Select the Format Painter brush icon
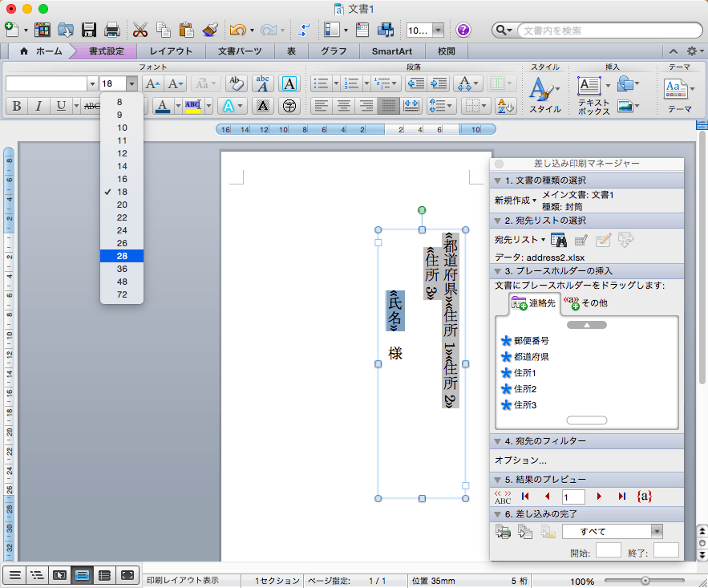 211,30
